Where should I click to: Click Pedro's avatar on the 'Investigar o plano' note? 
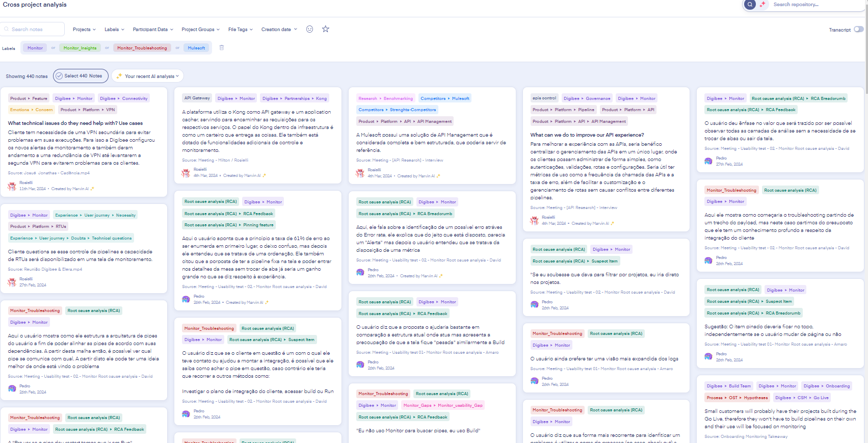click(x=186, y=414)
